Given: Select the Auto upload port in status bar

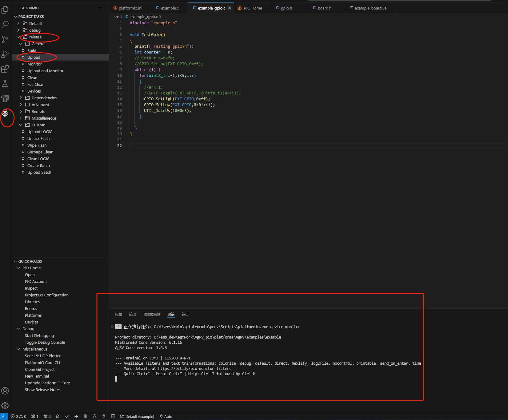Looking at the screenshot, I should click(166, 416).
